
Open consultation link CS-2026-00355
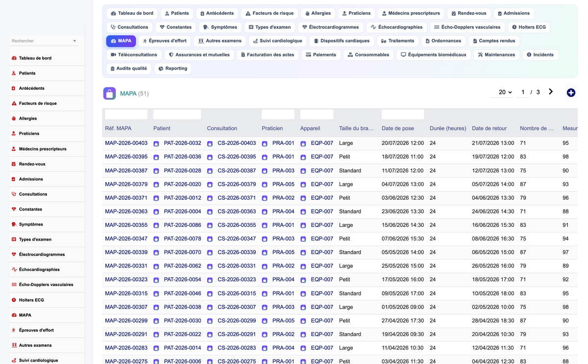coord(237,225)
